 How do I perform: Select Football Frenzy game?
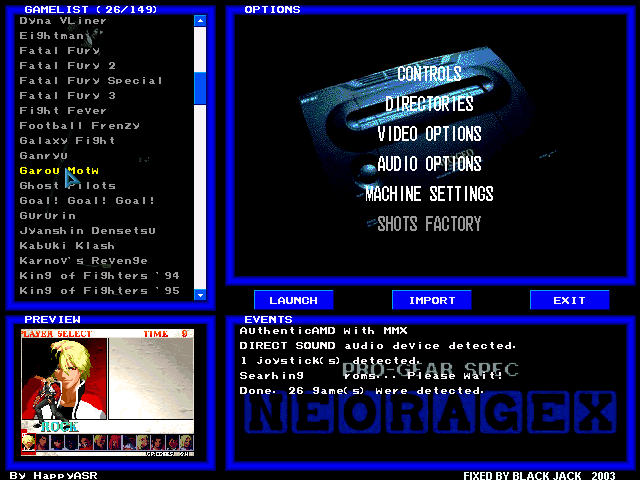(80, 126)
